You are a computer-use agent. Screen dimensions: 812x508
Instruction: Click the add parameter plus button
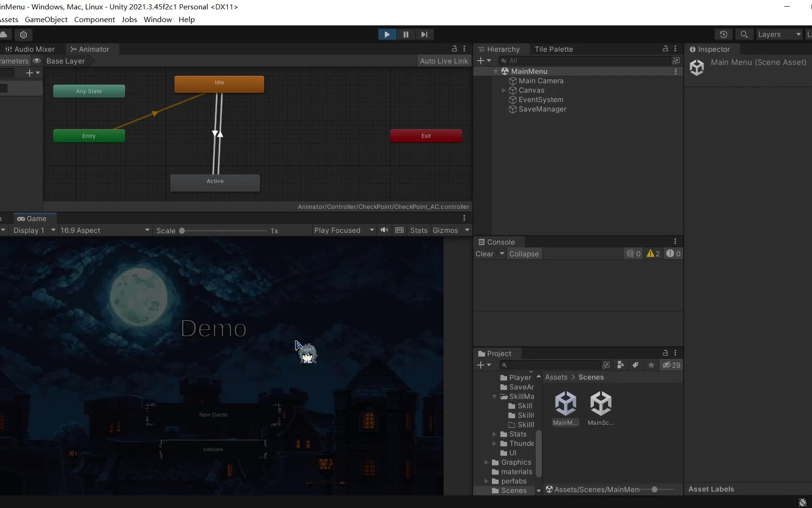[x=32, y=73]
